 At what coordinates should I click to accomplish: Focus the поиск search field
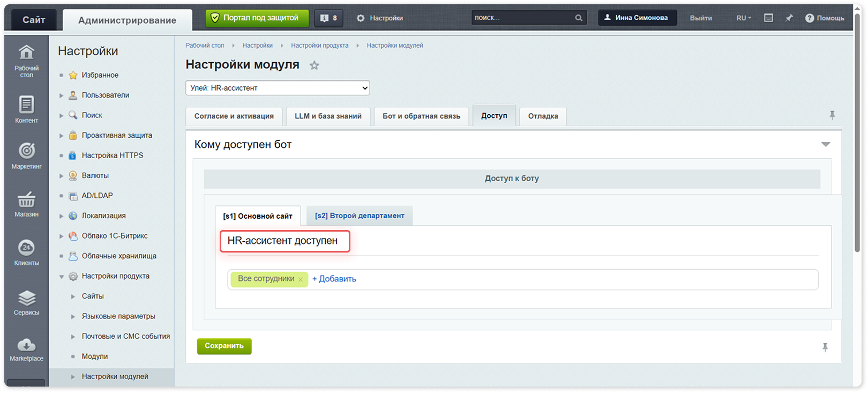point(522,18)
